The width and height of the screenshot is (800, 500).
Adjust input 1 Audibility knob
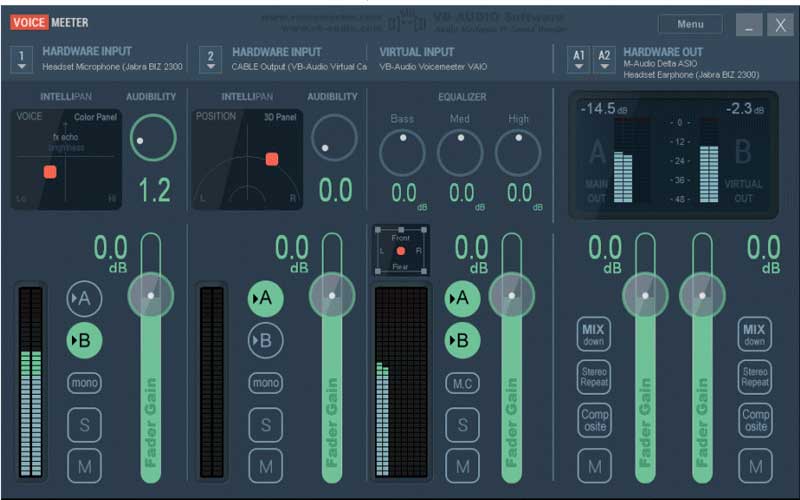click(153, 138)
